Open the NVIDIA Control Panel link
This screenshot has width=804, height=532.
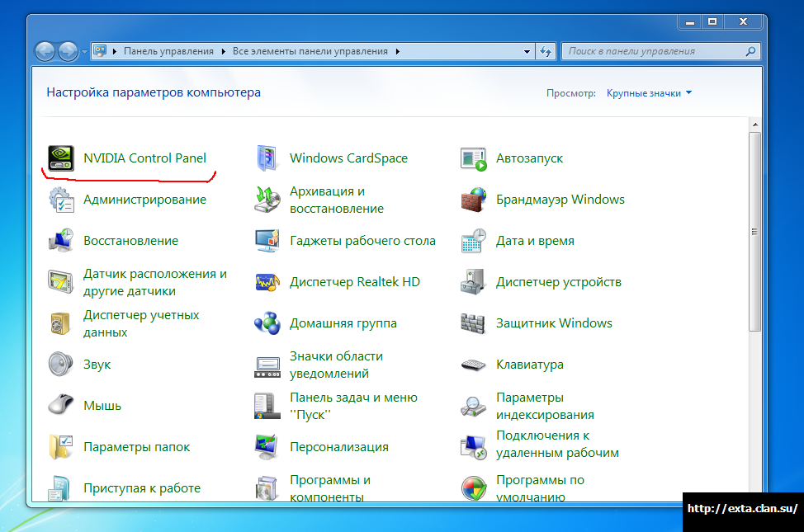click(144, 158)
